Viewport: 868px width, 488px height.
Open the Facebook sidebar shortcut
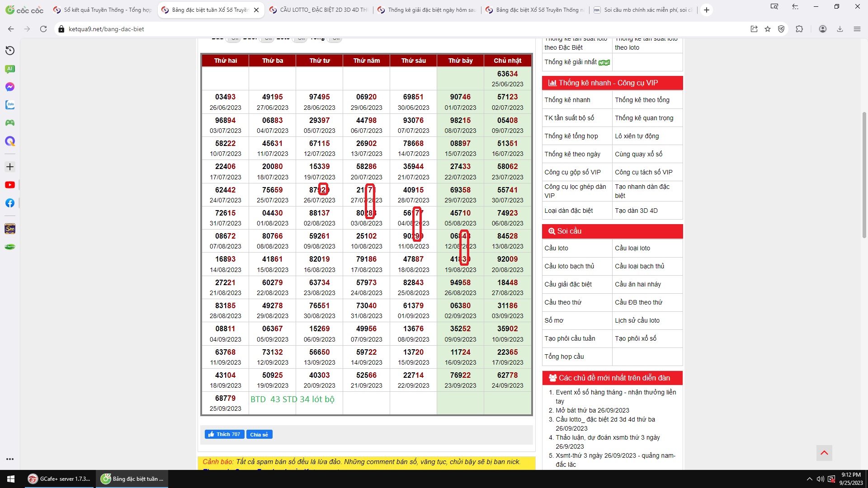10,203
